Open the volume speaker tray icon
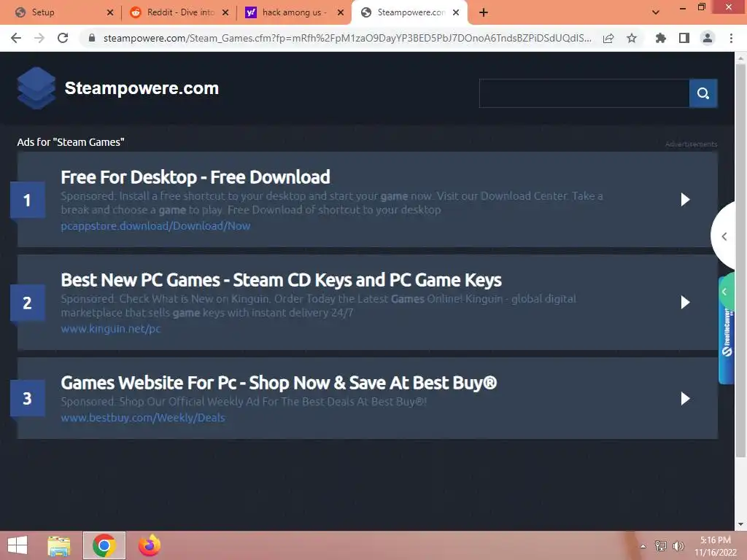Image resolution: width=747 pixels, height=560 pixels. (x=678, y=545)
